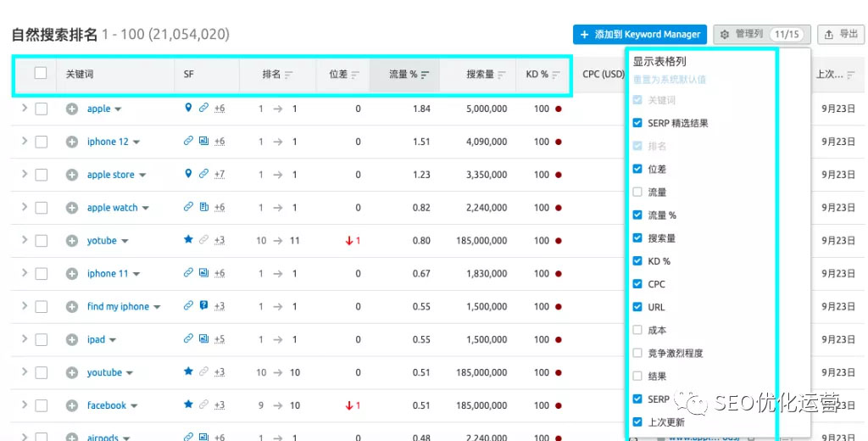Select the iphone 11 row checkbox
Viewport: 868px width, 441px height.
click(x=41, y=274)
